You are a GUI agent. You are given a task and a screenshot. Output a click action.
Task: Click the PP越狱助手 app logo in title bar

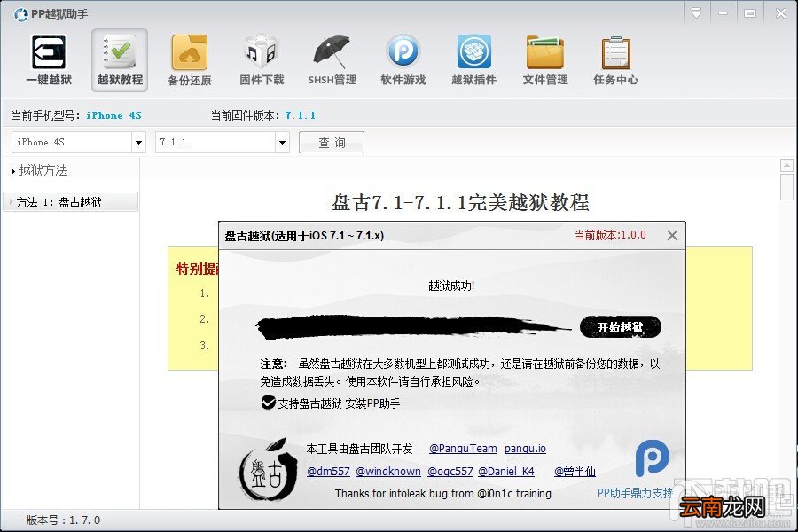tap(21, 14)
